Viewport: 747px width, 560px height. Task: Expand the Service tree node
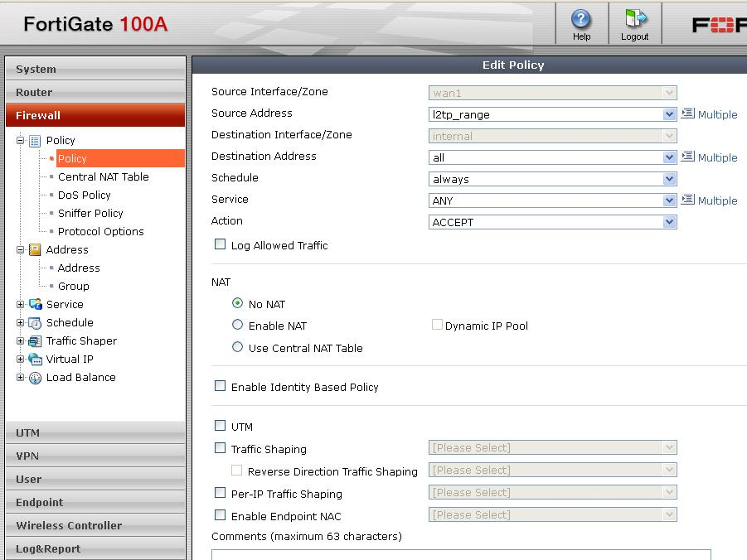(21, 304)
